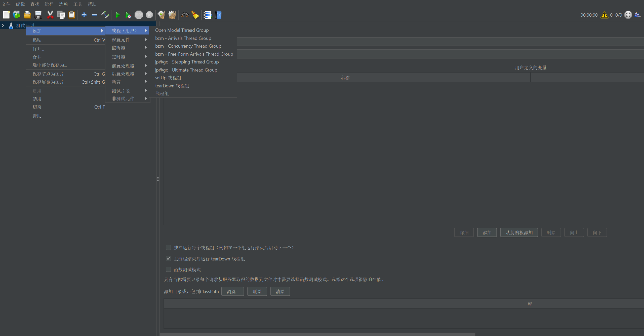The height and width of the screenshot is (336, 644).
Task: Enable run thread groups consecutively checkbox
Action: tap(169, 248)
